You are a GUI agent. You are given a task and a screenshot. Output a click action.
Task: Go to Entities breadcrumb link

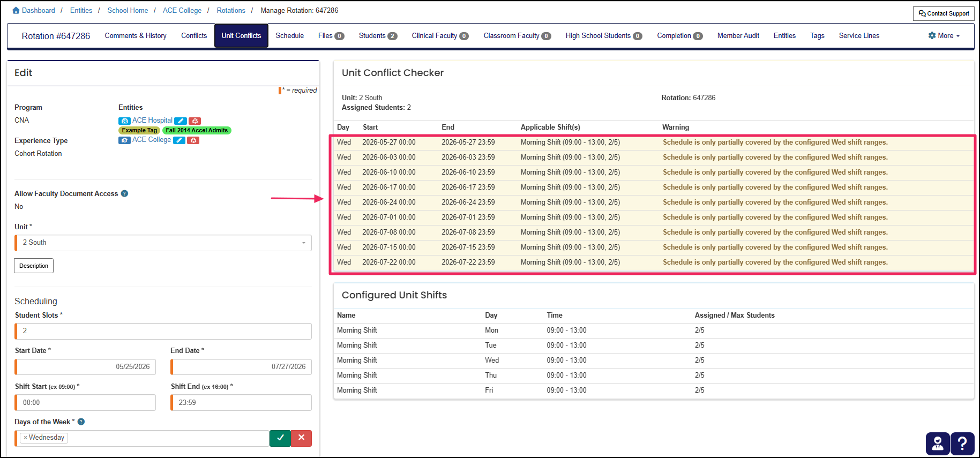[81, 11]
